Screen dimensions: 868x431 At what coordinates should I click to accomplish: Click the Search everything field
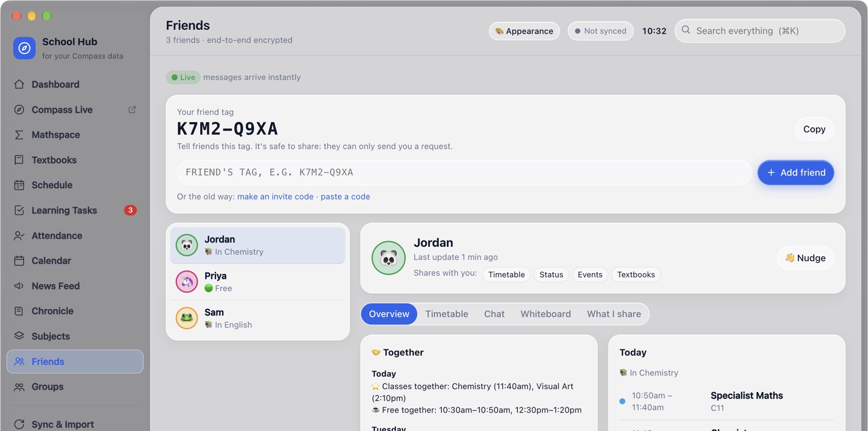[759, 31]
